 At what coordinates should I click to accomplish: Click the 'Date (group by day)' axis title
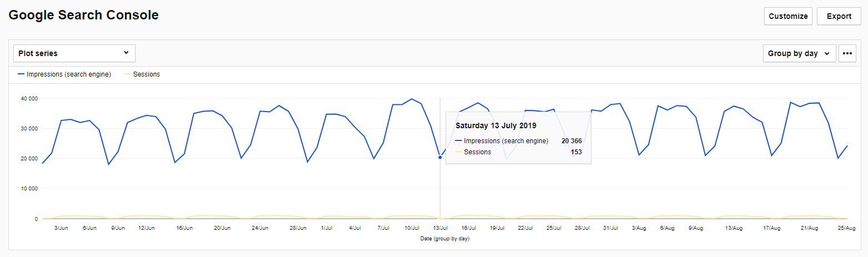point(445,239)
